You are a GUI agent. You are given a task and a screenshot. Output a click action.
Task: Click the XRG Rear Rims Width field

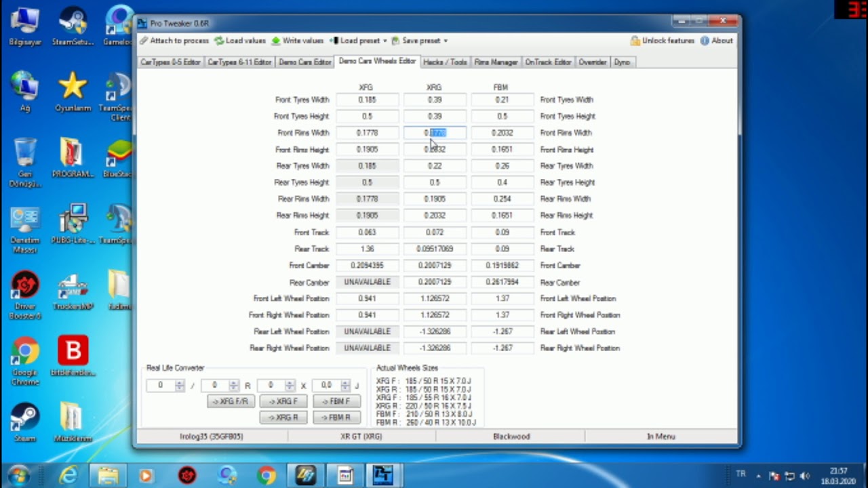click(435, 199)
